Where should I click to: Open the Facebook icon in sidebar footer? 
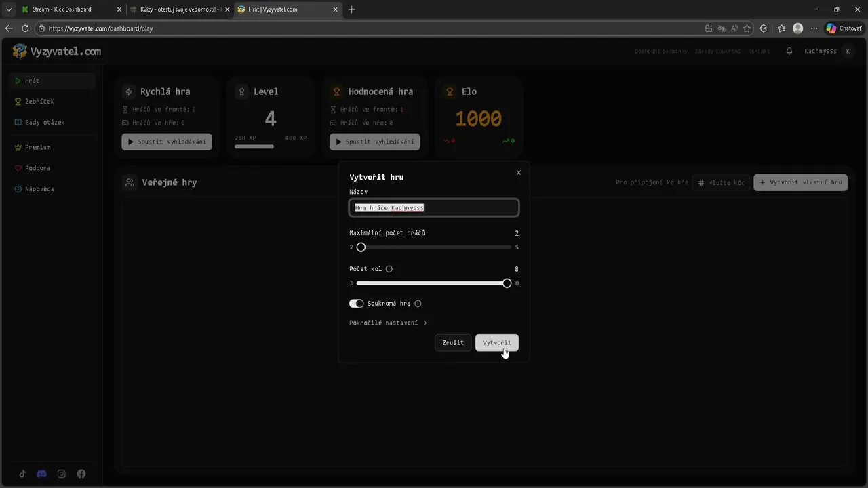click(81, 474)
